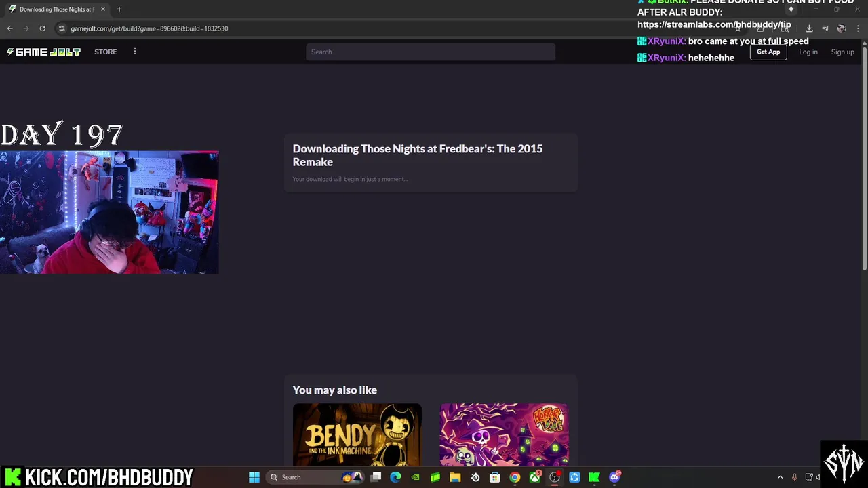The height and width of the screenshot is (488, 868).
Task: Select the Downloading Those Nights tab
Action: pos(56,9)
